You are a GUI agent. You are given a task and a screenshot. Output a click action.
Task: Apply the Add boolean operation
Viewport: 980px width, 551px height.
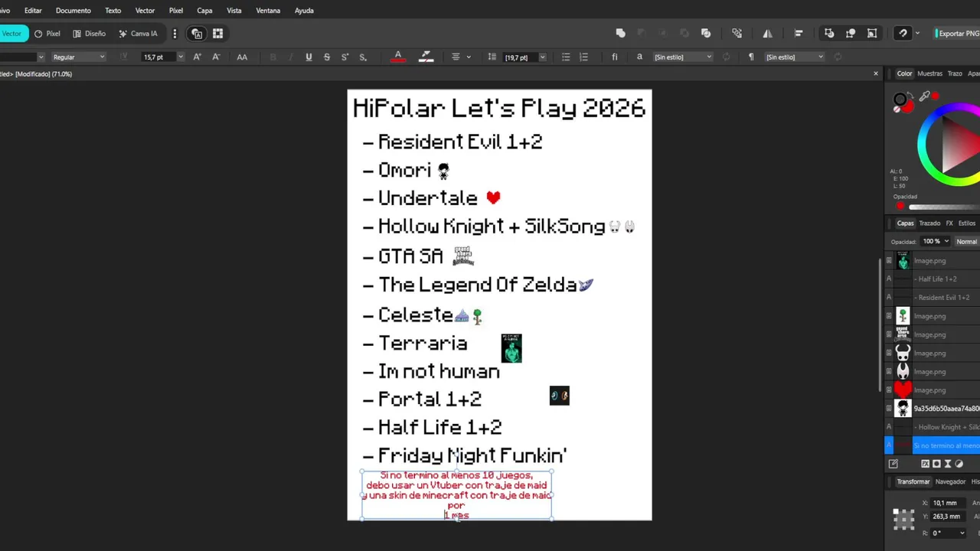[x=620, y=34]
